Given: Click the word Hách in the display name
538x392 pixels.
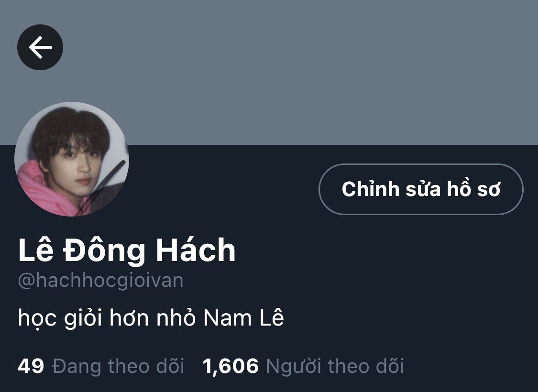Looking at the screenshot, I should [x=196, y=250].
